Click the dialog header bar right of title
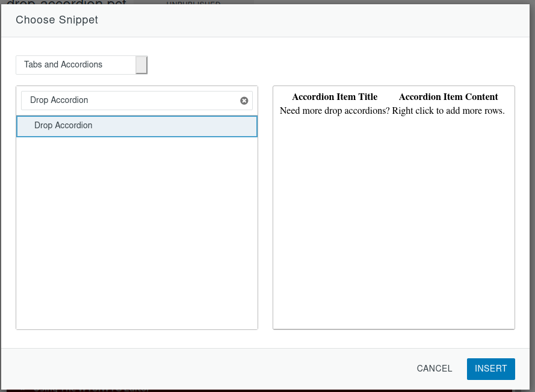This screenshot has width=535, height=392. (x=313, y=20)
